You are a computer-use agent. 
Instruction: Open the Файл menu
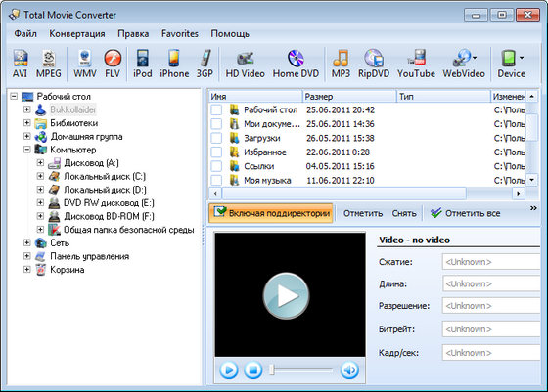click(x=25, y=34)
